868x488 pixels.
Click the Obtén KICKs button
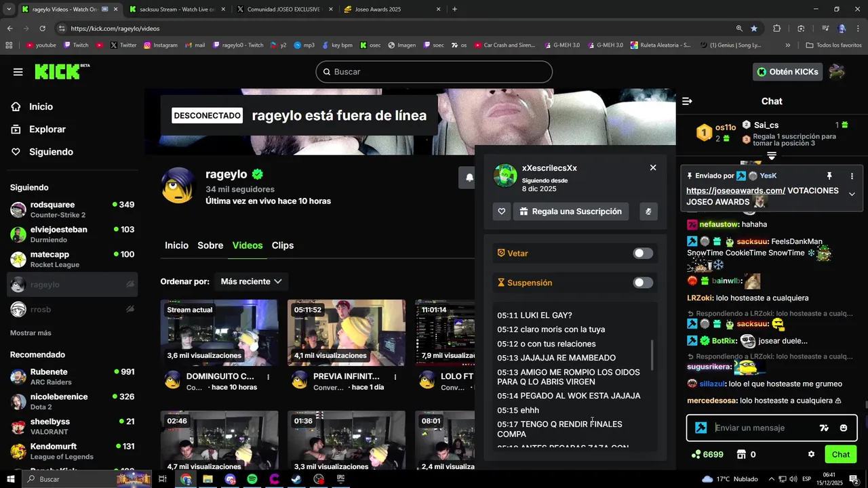click(787, 72)
